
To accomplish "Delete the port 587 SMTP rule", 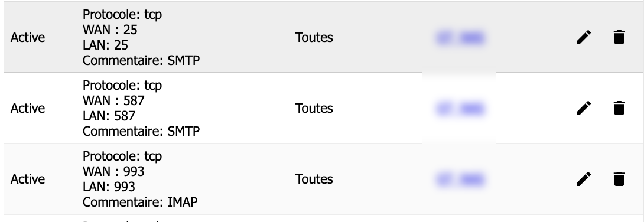I will click(x=619, y=108).
